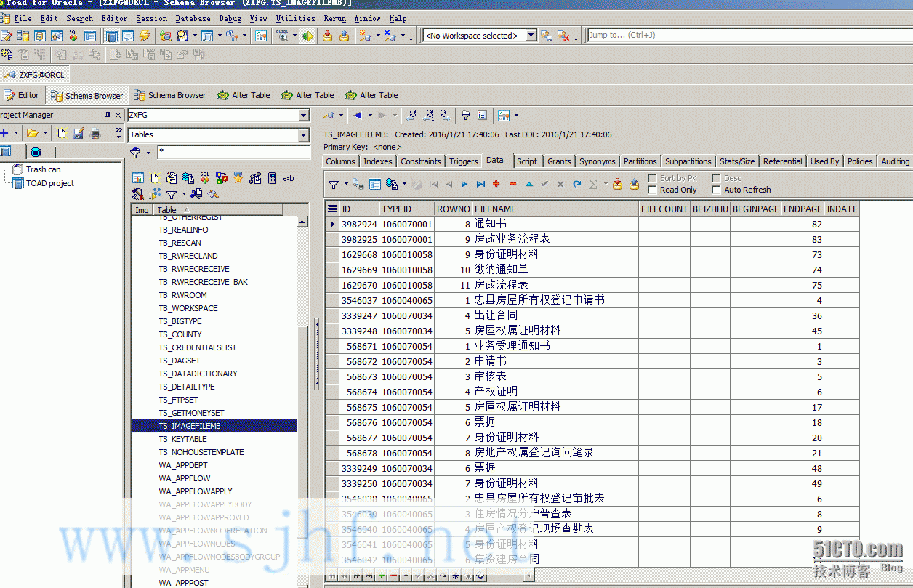Click the Jump to search field
913x588 pixels.
(x=749, y=35)
